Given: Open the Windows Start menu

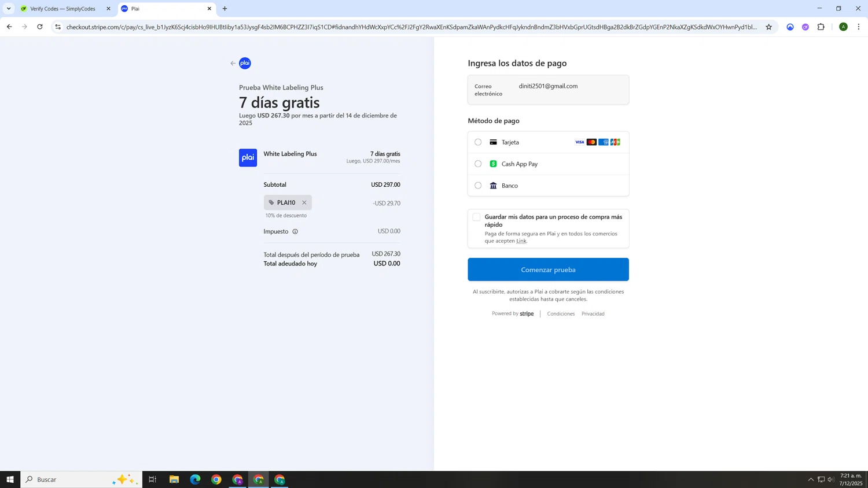Looking at the screenshot, I should (x=10, y=479).
